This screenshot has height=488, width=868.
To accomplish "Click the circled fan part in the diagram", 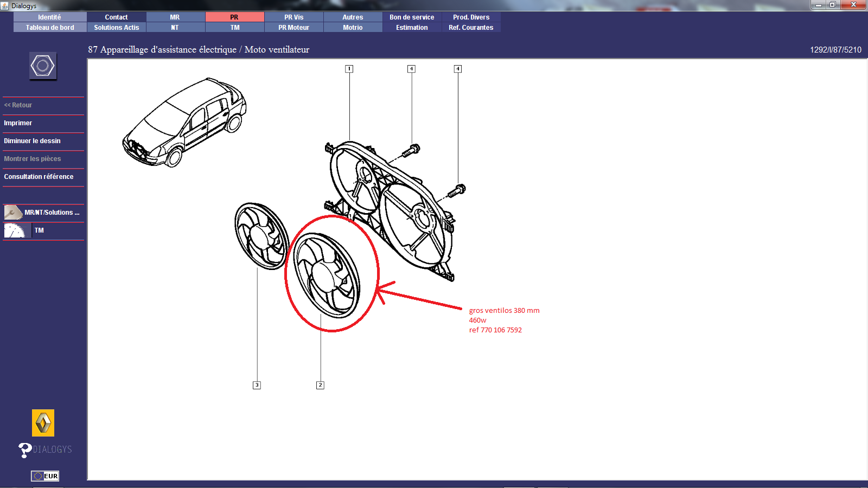I will point(327,275).
